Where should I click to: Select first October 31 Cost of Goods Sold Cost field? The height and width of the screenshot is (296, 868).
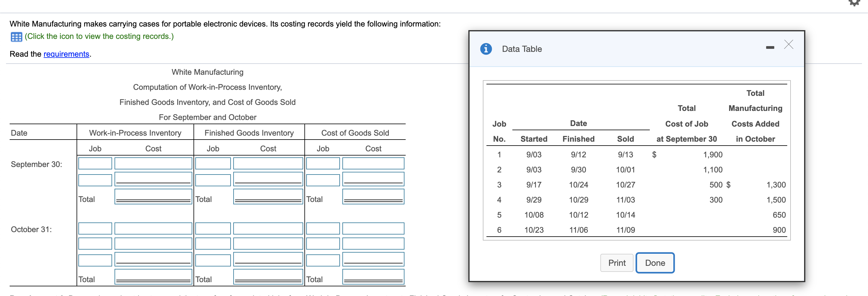[373, 228]
